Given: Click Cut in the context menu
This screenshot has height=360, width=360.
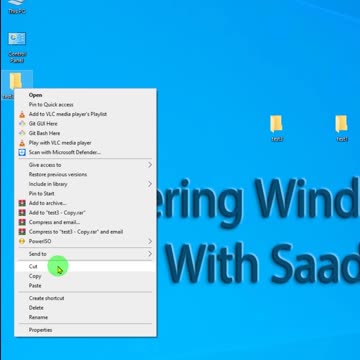Looking at the screenshot, I should coord(85,267).
